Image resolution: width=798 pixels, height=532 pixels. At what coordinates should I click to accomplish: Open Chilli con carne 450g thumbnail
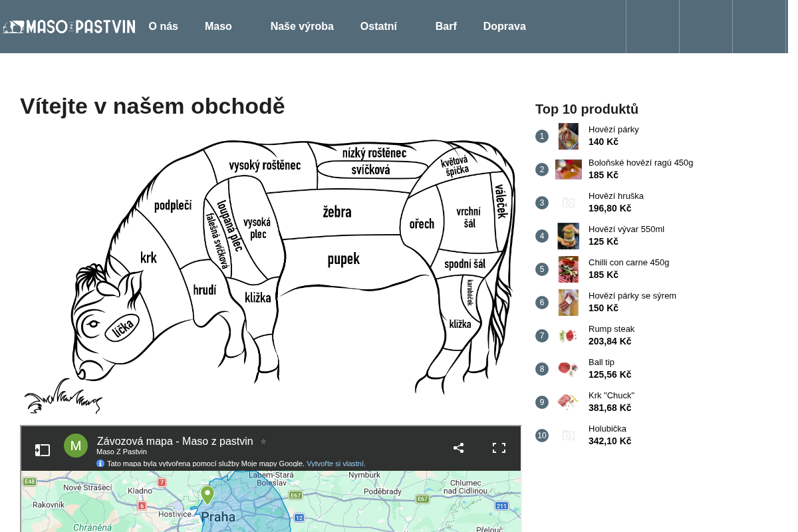569,269
